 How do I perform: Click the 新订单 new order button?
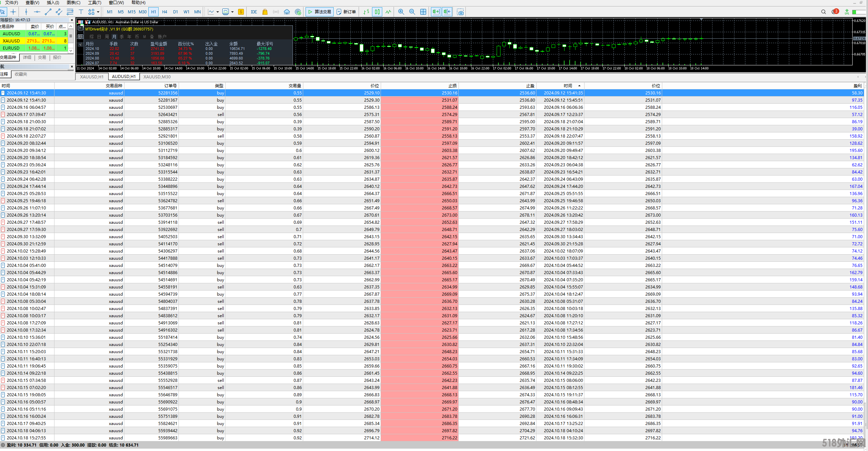tap(346, 12)
